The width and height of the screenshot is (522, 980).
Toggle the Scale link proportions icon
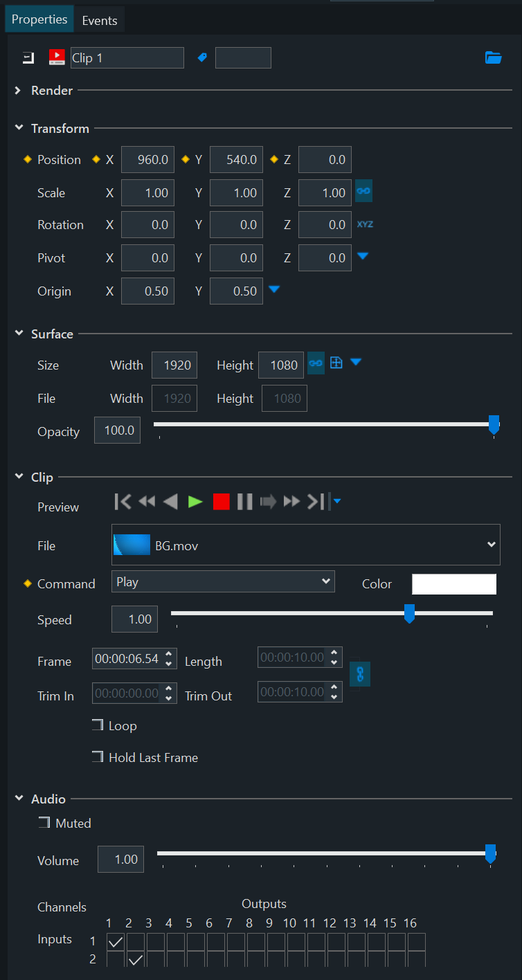pyautogui.click(x=363, y=190)
